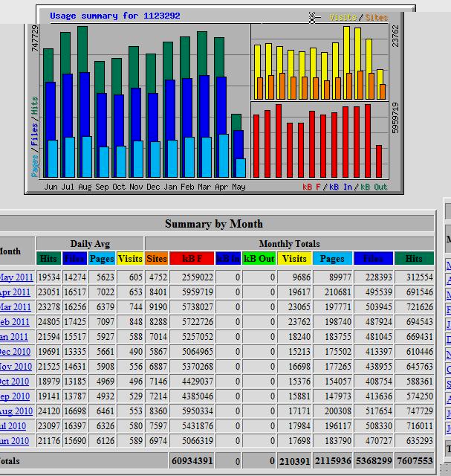This screenshot has width=451, height=476.
Task: Click the total kB F value 60934391
Action: (192, 461)
